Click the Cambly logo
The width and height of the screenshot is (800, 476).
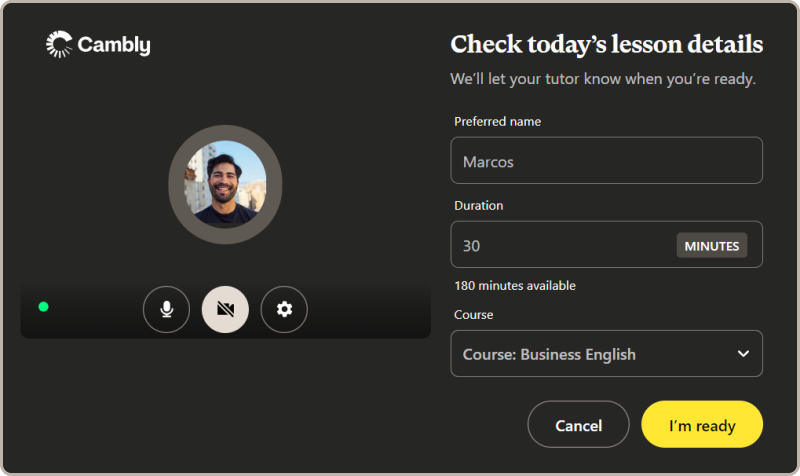(x=98, y=45)
